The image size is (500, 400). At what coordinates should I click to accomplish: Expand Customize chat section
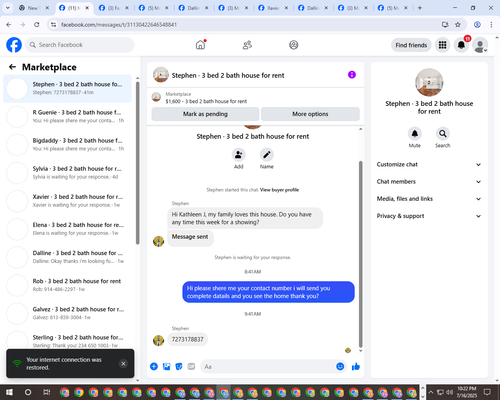(x=429, y=164)
